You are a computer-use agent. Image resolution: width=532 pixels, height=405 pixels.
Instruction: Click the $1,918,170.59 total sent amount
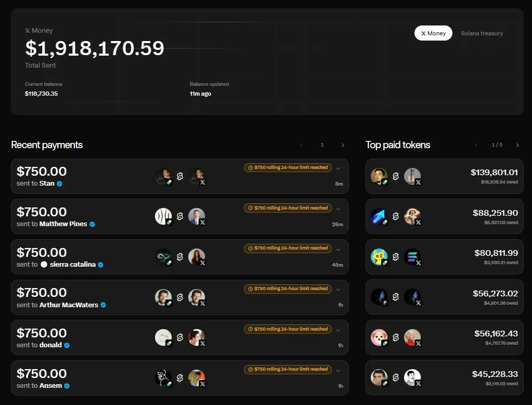pyautogui.click(x=95, y=48)
